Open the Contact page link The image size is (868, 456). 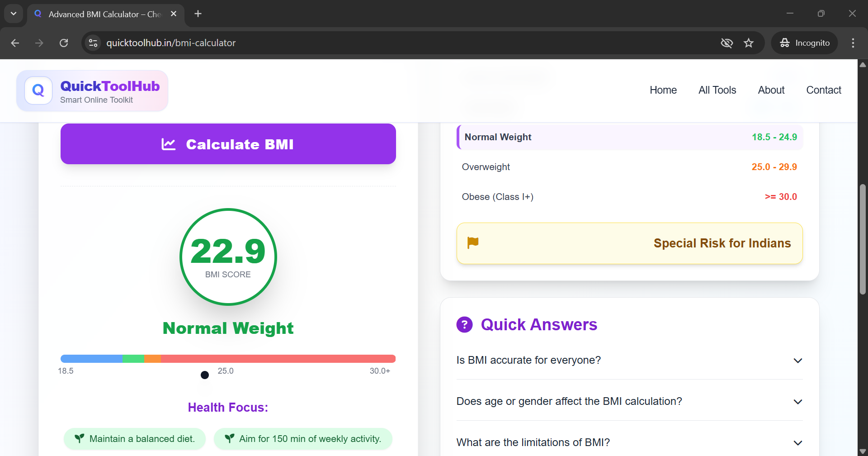pos(823,90)
